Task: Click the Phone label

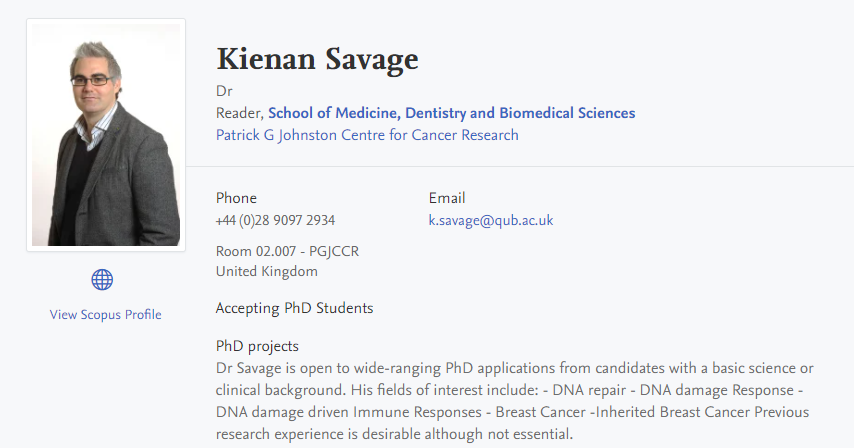Action: coord(236,198)
